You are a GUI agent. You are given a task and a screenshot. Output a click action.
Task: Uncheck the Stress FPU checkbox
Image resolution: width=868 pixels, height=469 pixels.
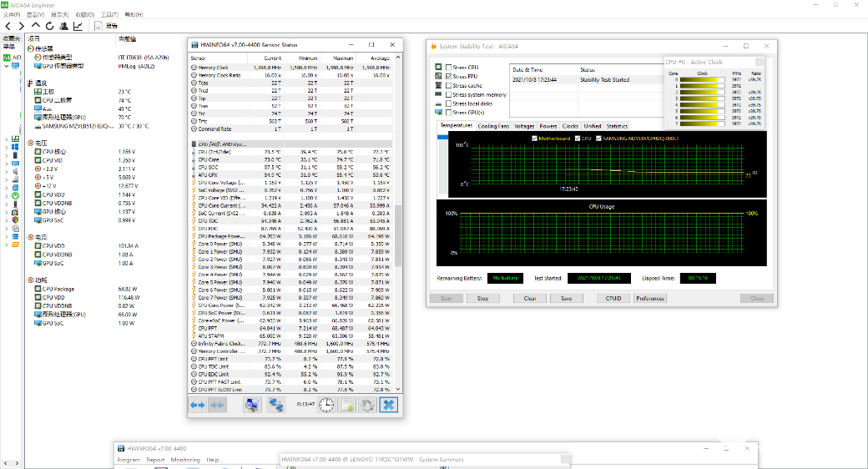(x=449, y=77)
